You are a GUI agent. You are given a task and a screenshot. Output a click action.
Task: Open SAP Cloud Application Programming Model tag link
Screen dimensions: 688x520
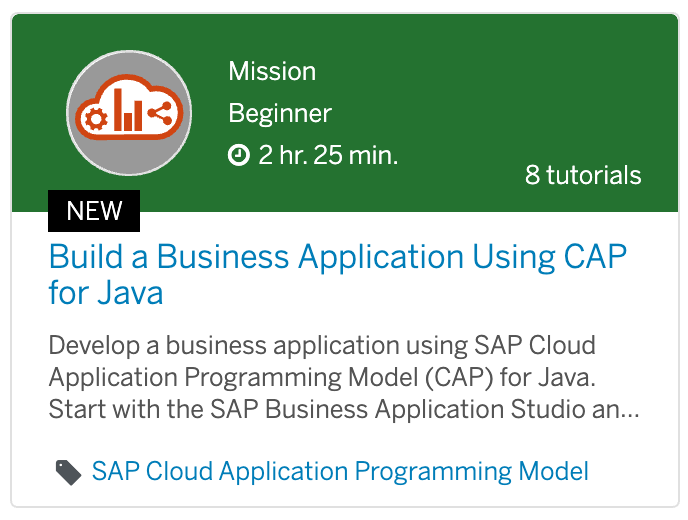[x=340, y=472]
